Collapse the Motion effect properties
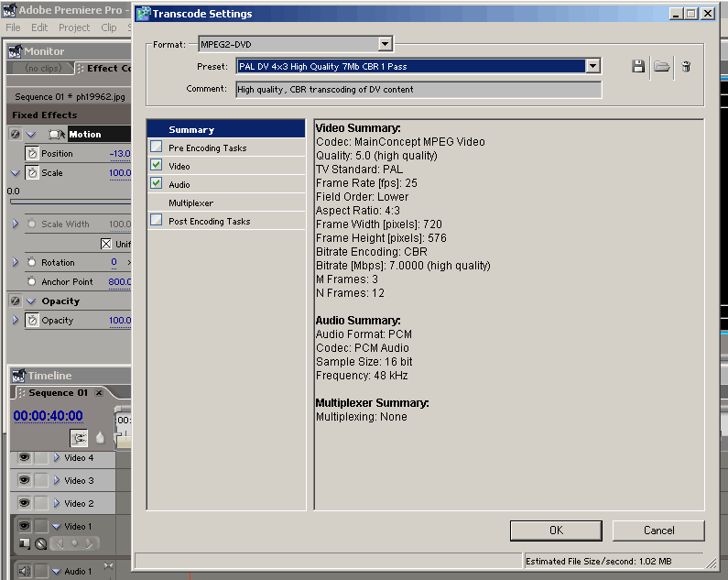The height and width of the screenshot is (580, 728). coord(31,135)
